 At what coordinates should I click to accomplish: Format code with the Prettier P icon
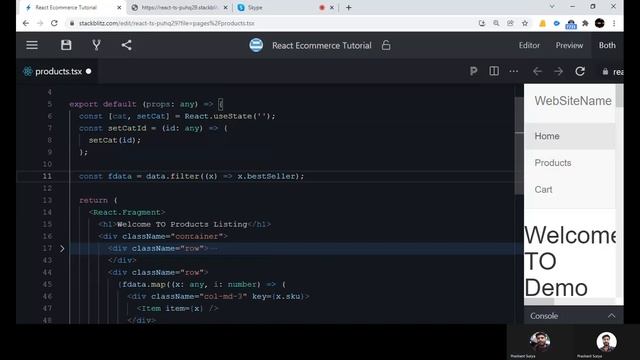click(x=473, y=71)
